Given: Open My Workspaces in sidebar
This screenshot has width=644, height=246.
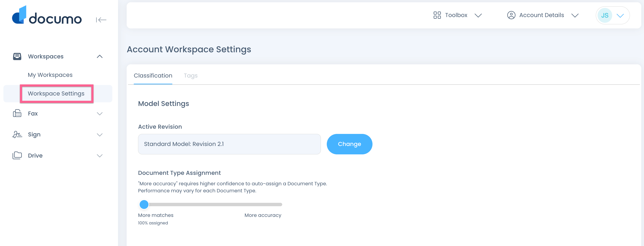Looking at the screenshot, I should point(50,75).
